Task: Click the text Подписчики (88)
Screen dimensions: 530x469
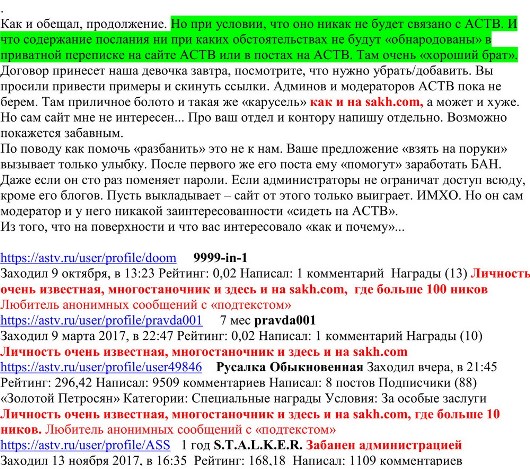Action: [x=428, y=383]
